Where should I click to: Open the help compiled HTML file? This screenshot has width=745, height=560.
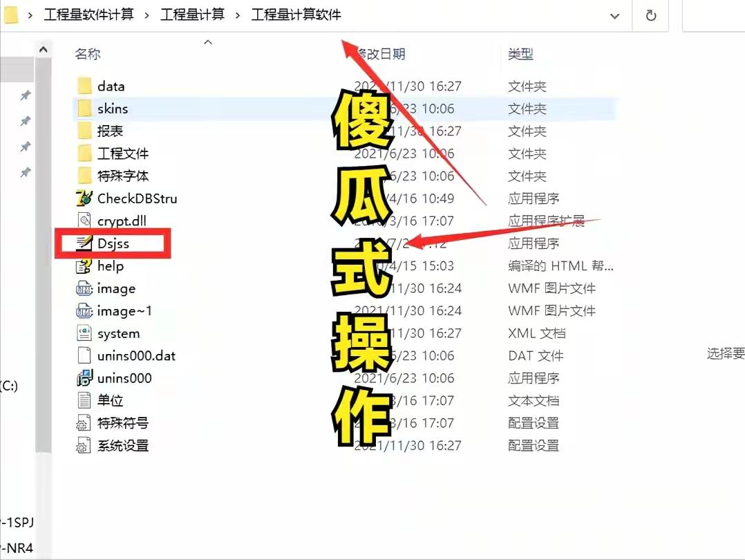[110, 265]
